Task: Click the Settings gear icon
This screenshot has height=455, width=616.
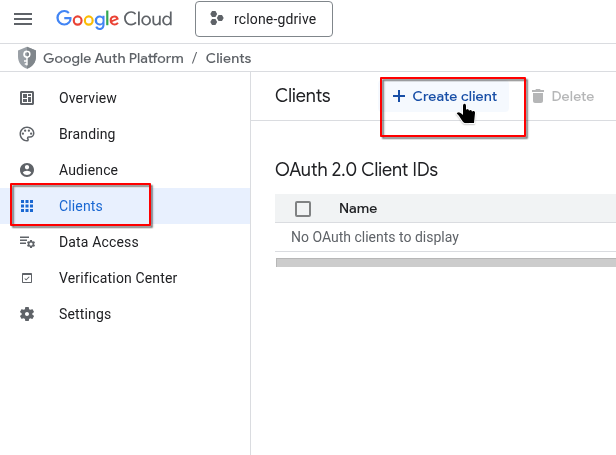Action: pos(27,314)
